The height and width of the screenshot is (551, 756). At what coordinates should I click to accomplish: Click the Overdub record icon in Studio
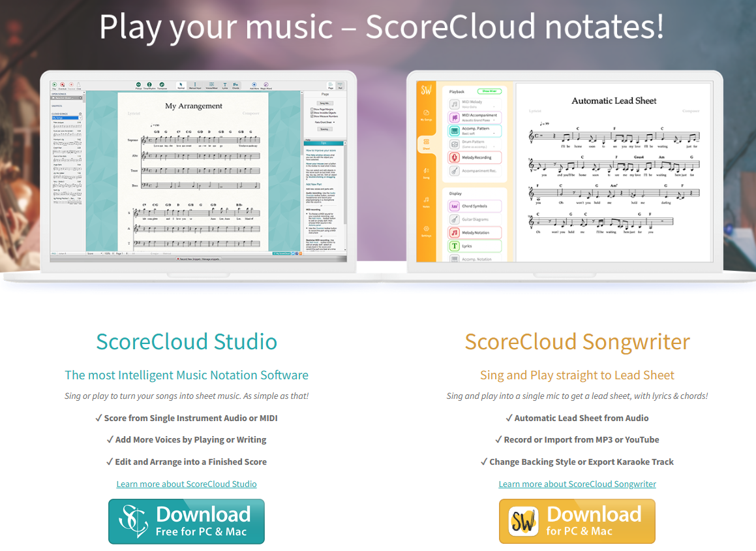point(62,84)
